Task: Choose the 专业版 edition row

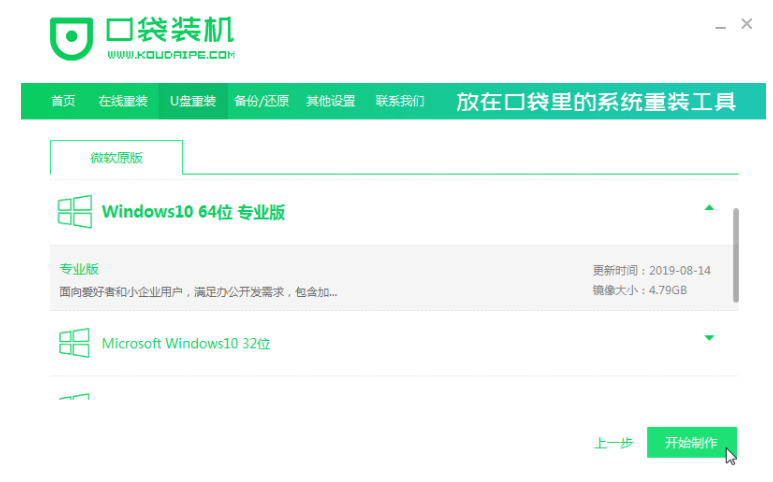Action: pos(390,279)
